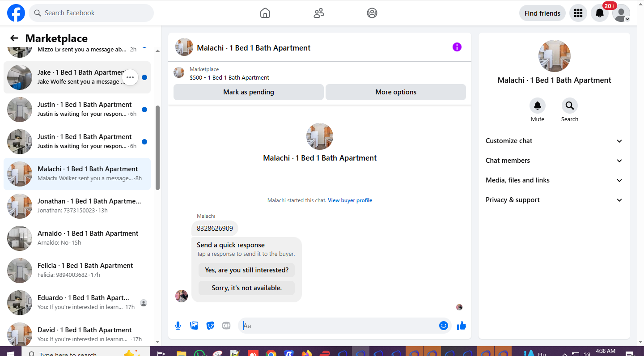Send 'Sorry, it's not available.' quick response
The height and width of the screenshot is (356, 644).
point(247,288)
